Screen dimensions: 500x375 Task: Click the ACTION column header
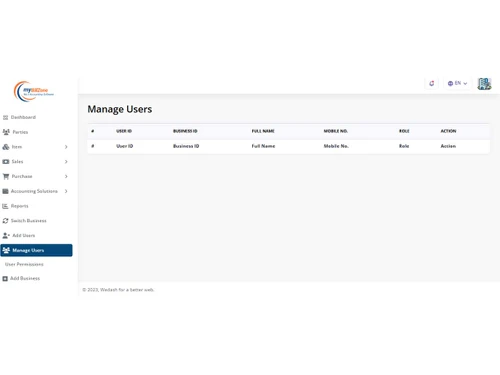tap(448, 131)
